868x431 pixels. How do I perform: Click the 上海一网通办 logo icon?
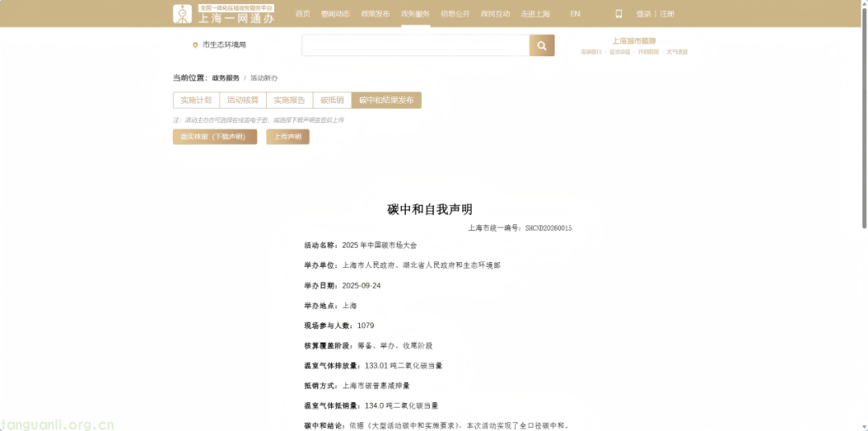click(182, 14)
